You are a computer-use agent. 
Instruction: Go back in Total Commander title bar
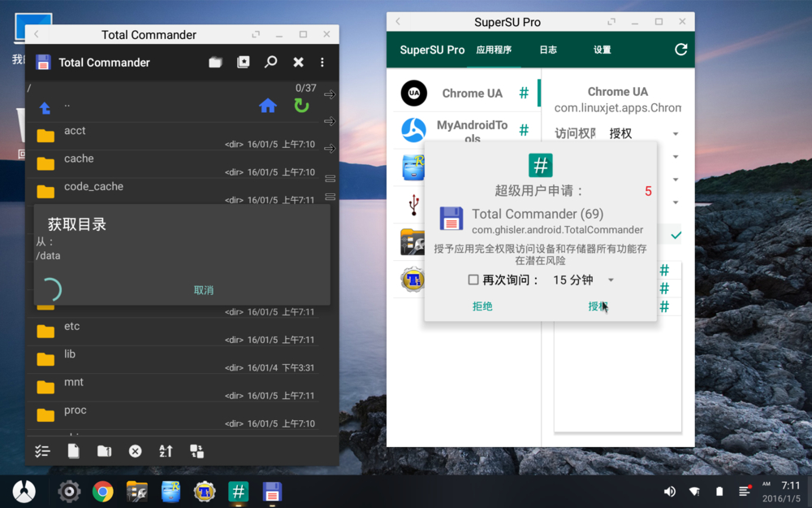click(37, 34)
